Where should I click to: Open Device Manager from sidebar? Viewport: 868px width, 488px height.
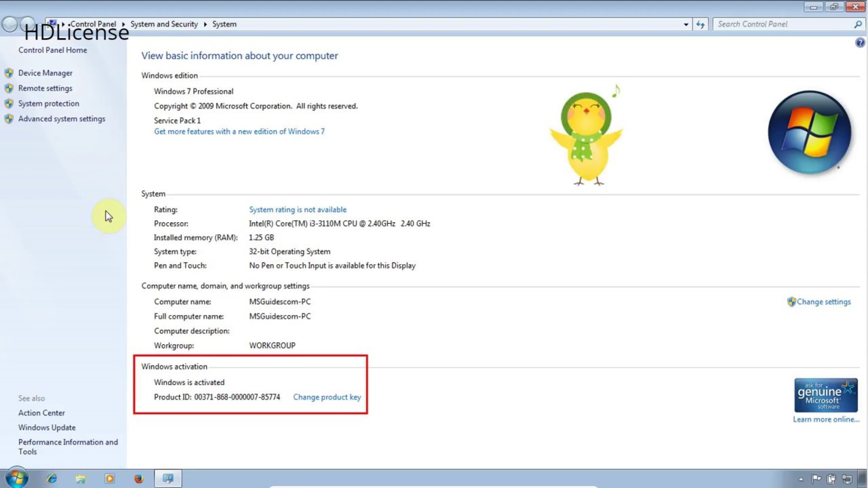tap(45, 73)
